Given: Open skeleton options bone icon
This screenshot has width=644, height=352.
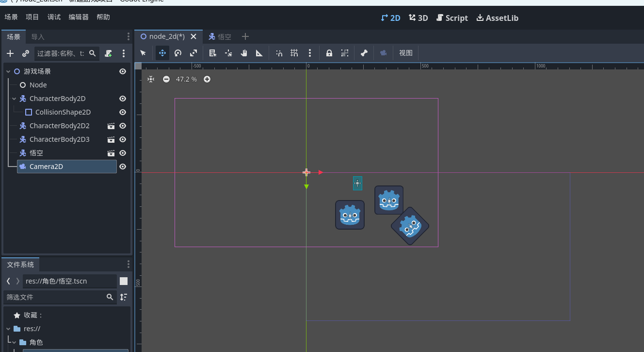Looking at the screenshot, I should [x=364, y=53].
